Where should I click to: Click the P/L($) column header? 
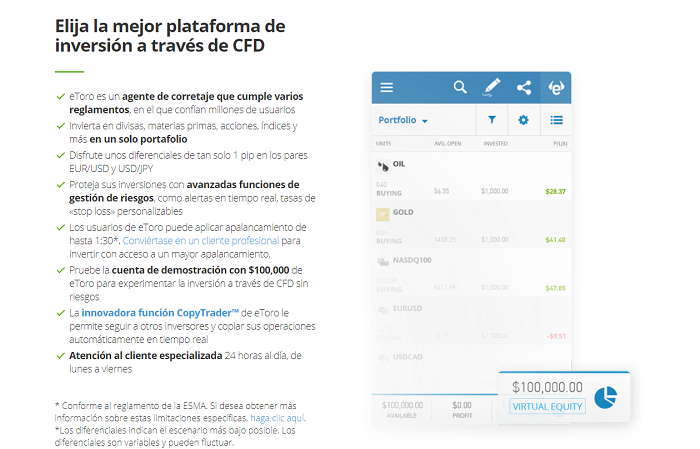[560, 144]
